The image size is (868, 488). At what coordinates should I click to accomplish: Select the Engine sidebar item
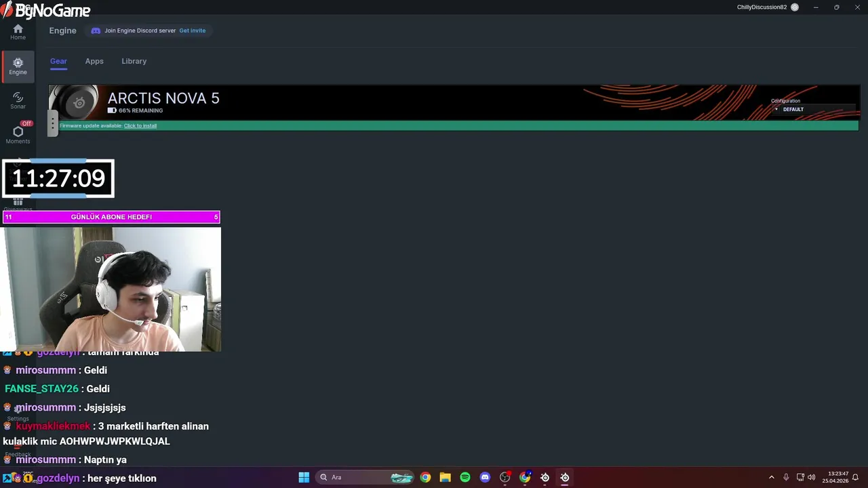[x=18, y=66]
